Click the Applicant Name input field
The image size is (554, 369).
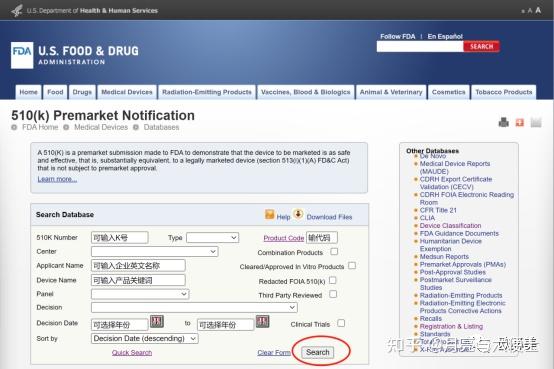(x=138, y=265)
